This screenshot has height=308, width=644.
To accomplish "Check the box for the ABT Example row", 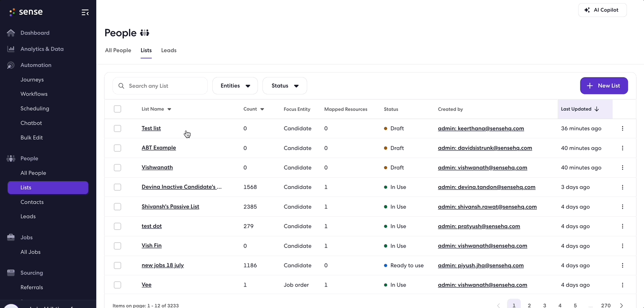I will (117, 148).
